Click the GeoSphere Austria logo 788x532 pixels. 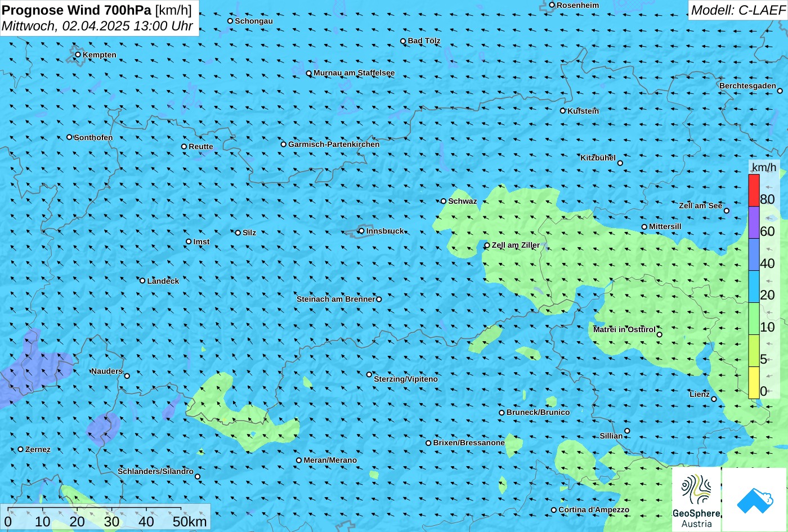tap(696, 499)
